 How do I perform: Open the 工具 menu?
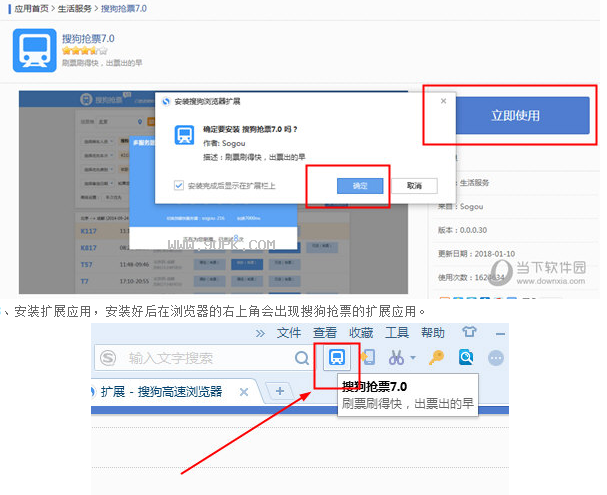pyautogui.click(x=397, y=332)
